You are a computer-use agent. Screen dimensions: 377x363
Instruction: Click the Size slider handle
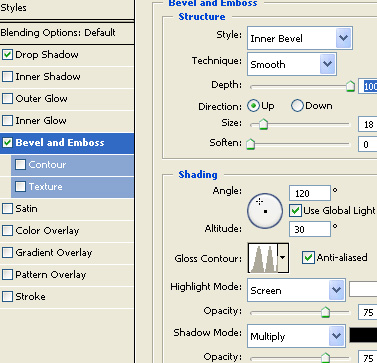click(263, 124)
